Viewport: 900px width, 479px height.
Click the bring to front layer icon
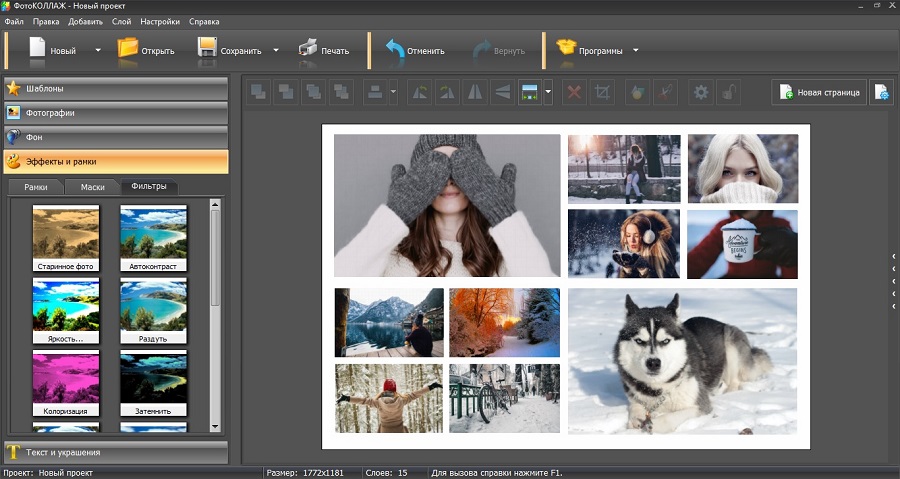click(x=259, y=93)
